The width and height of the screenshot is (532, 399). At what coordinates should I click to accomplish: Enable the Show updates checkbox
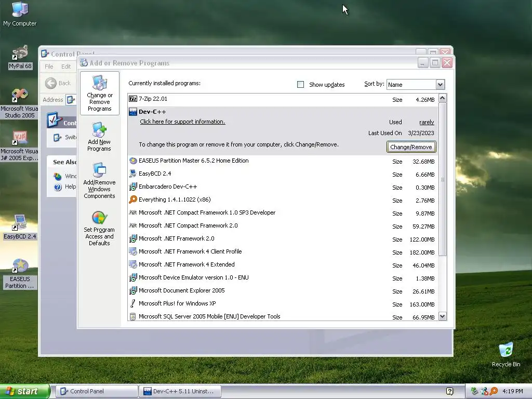(301, 85)
